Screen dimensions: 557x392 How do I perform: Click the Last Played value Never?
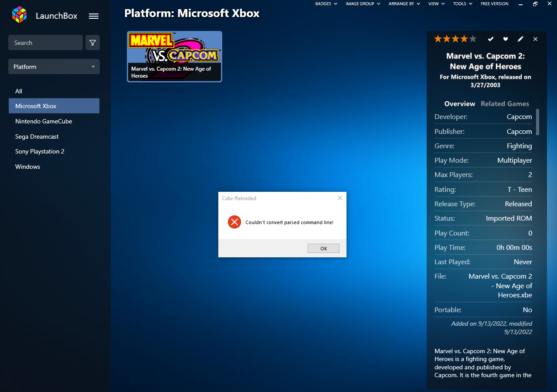tap(523, 262)
